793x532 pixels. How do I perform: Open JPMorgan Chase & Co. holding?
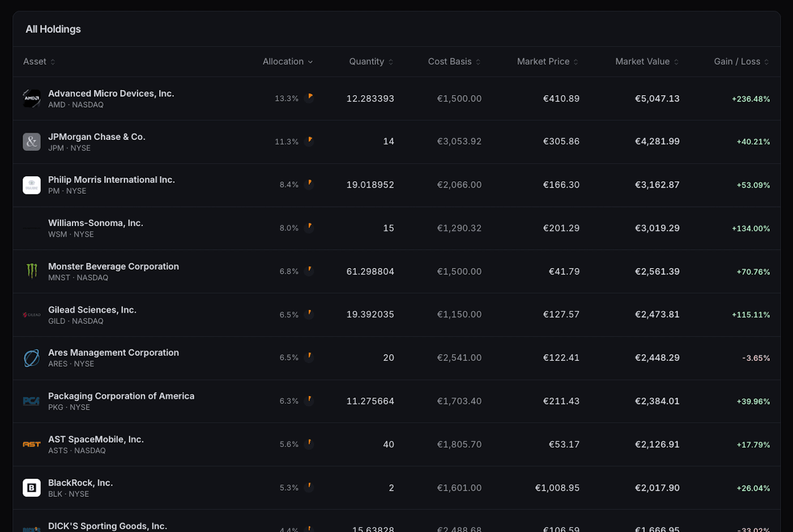click(x=396, y=142)
